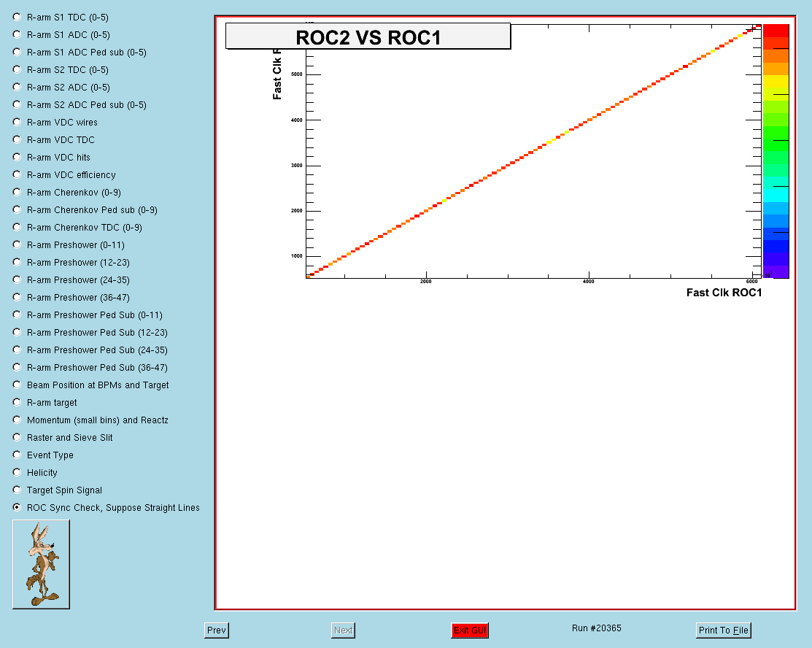This screenshot has width=812, height=648.
Task: Select ROC Sync Check, Suppose Straight Lines
Action: click(x=17, y=507)
